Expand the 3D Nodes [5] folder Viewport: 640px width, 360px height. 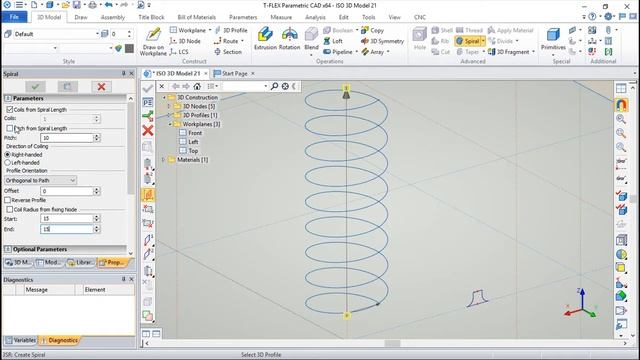coord(169,106)
